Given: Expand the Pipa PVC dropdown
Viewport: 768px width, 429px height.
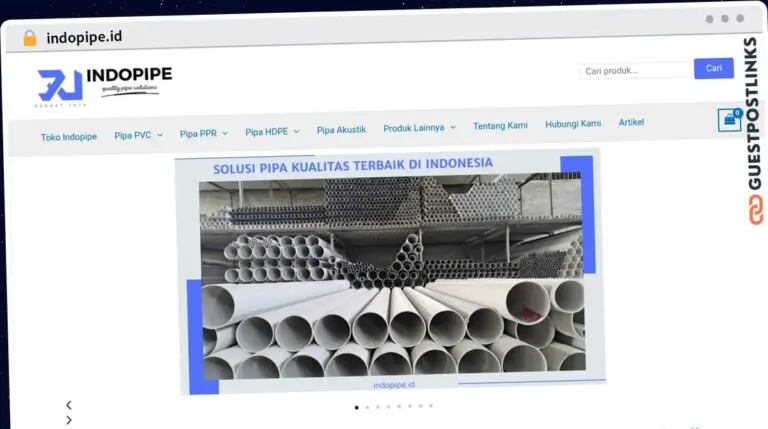Looking at the screenshot, I should pos(138,135).
